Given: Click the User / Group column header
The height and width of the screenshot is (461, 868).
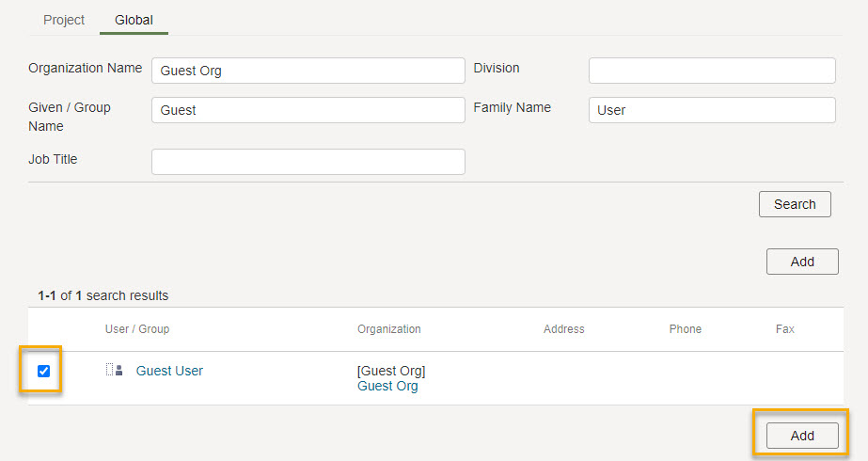Looking at the screenshot, I should pyautogui.click(x=137, y=329).
